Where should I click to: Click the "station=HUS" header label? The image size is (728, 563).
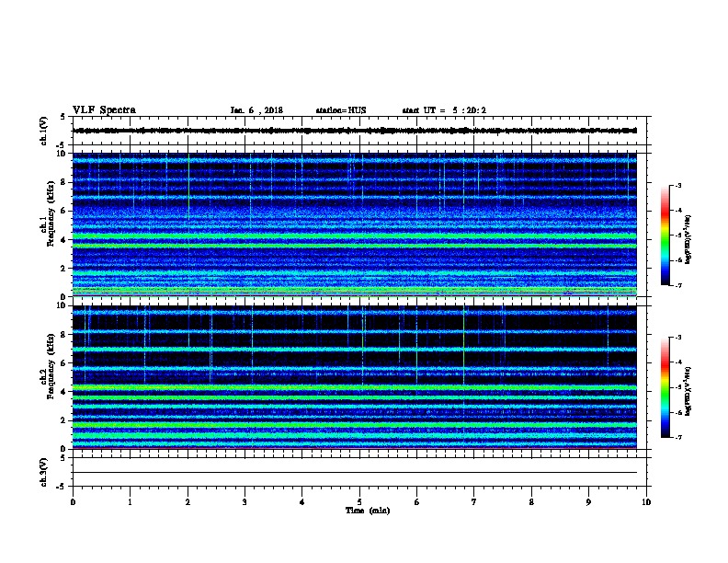(341, 110)
